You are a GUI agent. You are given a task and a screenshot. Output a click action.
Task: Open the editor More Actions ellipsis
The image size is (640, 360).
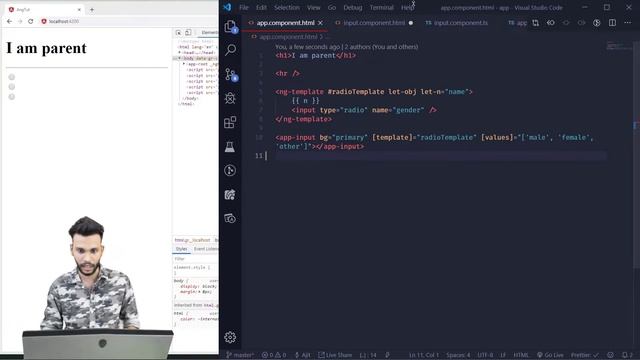628,23
